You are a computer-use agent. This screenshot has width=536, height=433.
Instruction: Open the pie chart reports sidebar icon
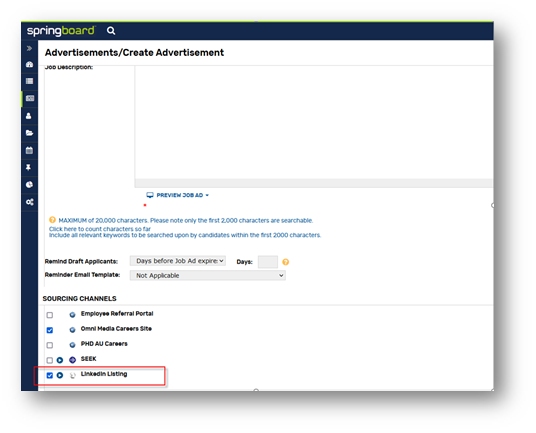point(29,185)
